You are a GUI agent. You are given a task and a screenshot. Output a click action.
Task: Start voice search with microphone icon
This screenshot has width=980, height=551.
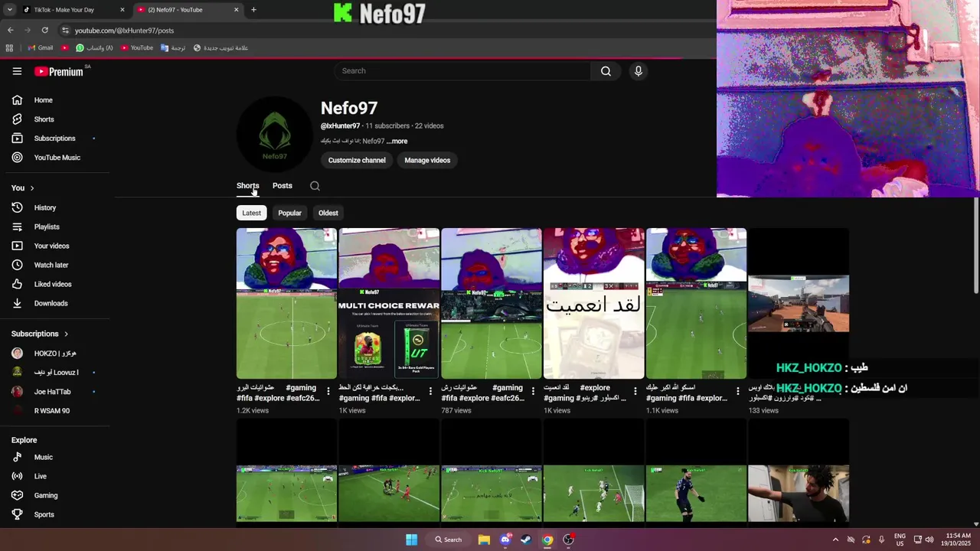point(639,71)
